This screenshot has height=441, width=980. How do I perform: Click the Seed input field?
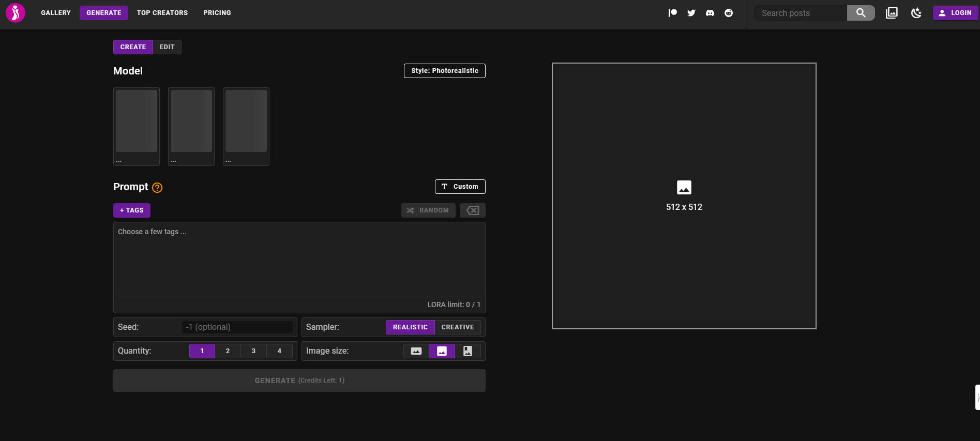[237, 327]
